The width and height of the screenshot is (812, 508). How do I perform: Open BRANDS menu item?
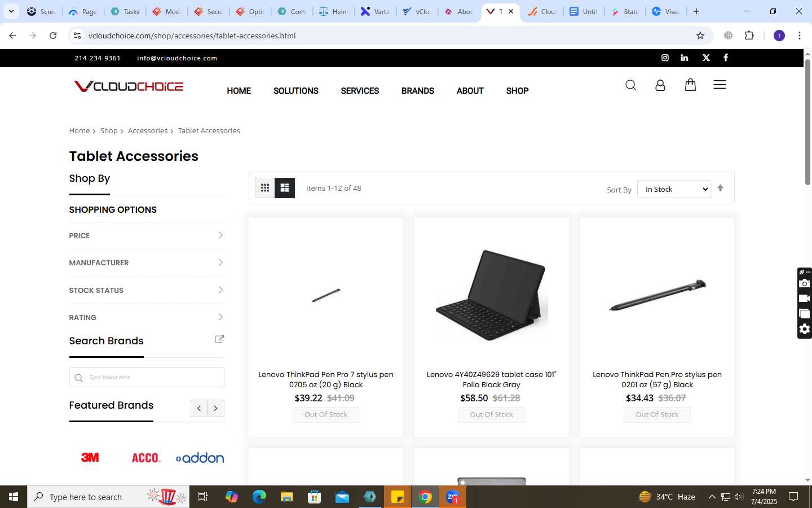[418, 91]
